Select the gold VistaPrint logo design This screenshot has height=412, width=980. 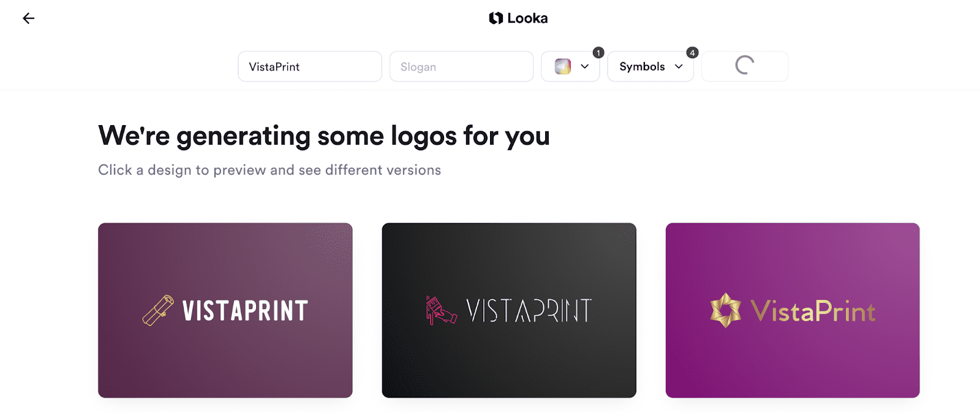tap(792, 310)
